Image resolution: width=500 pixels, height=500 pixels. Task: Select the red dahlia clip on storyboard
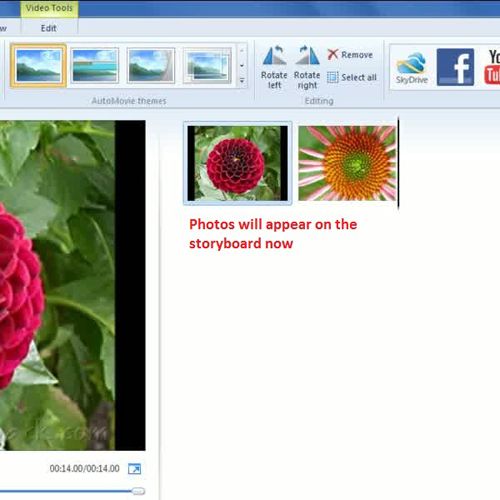237,163
